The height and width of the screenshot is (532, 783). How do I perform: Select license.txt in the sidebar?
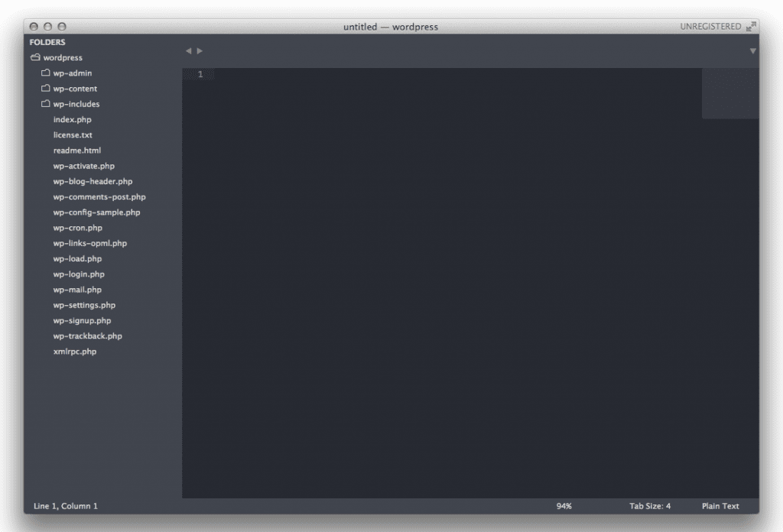71,135
